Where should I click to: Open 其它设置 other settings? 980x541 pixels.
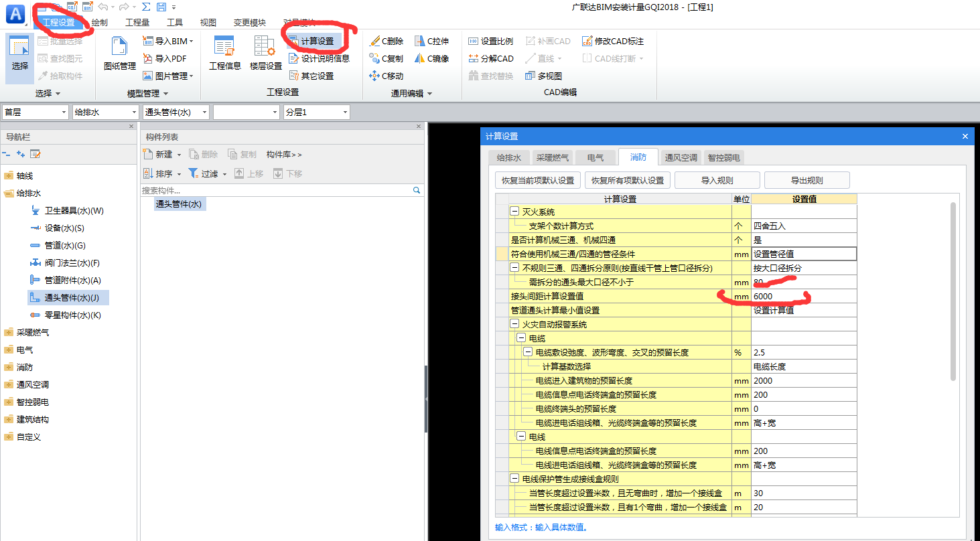click(x=311, y=76)
